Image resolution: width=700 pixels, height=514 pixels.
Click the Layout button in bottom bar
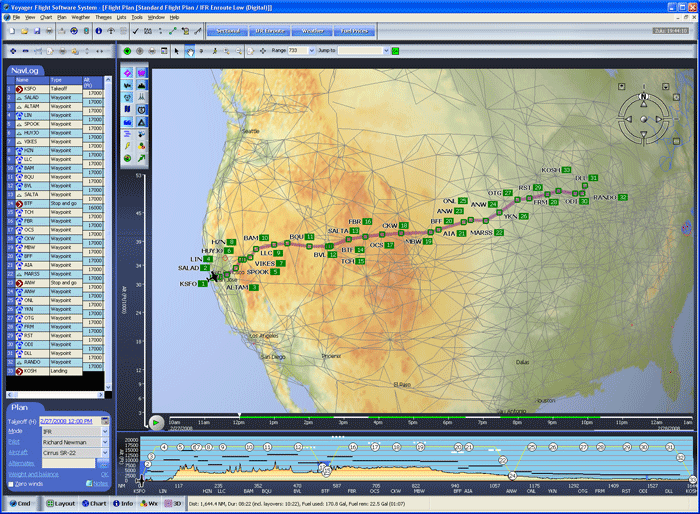61,504
